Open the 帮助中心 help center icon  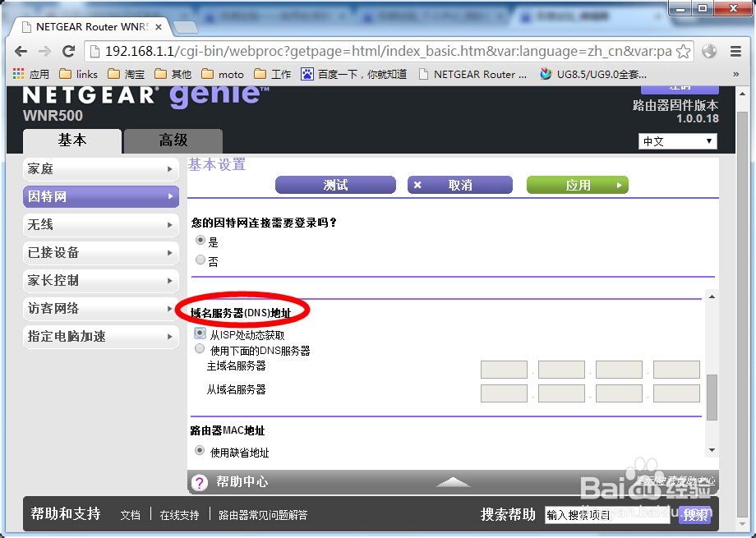tap(200, 482)
